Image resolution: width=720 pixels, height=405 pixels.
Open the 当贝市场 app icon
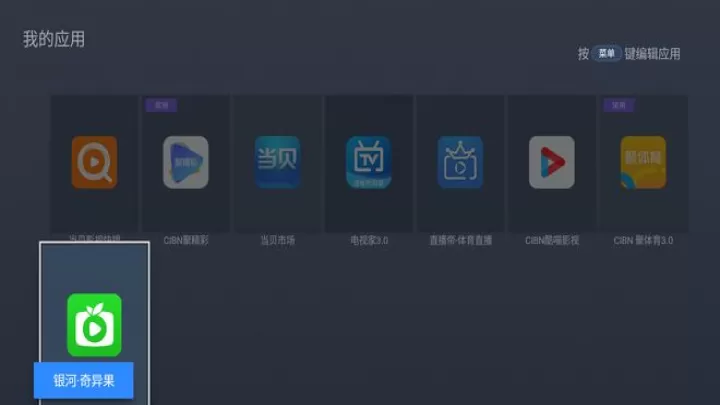(x=277, y=162)
